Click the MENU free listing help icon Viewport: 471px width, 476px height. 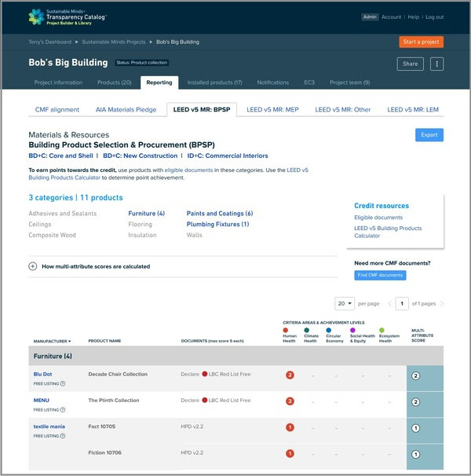point(63,410)
